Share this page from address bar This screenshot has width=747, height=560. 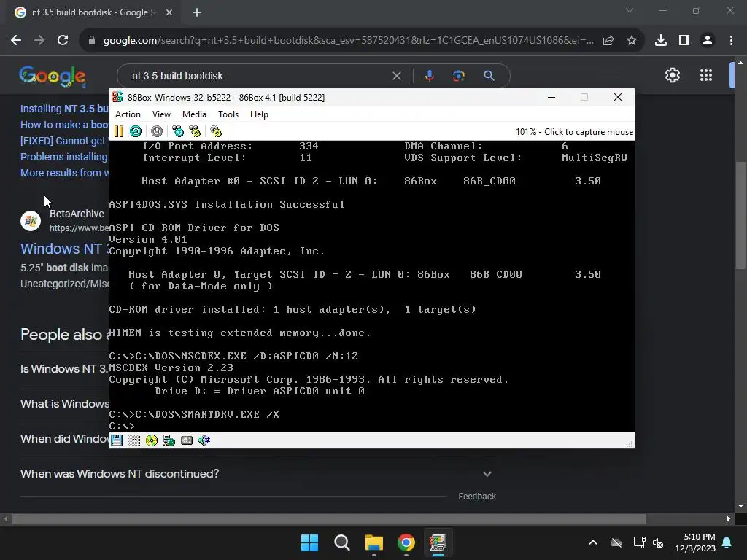[x=608, y=41]
